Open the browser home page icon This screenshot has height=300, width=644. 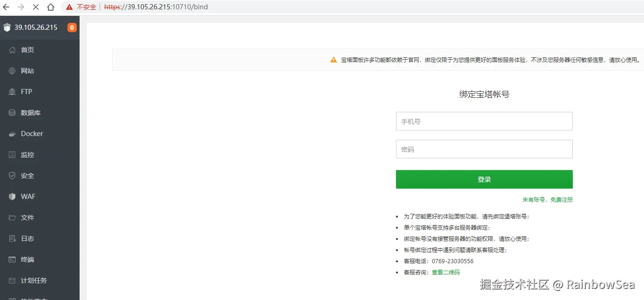tap(51, 7)
